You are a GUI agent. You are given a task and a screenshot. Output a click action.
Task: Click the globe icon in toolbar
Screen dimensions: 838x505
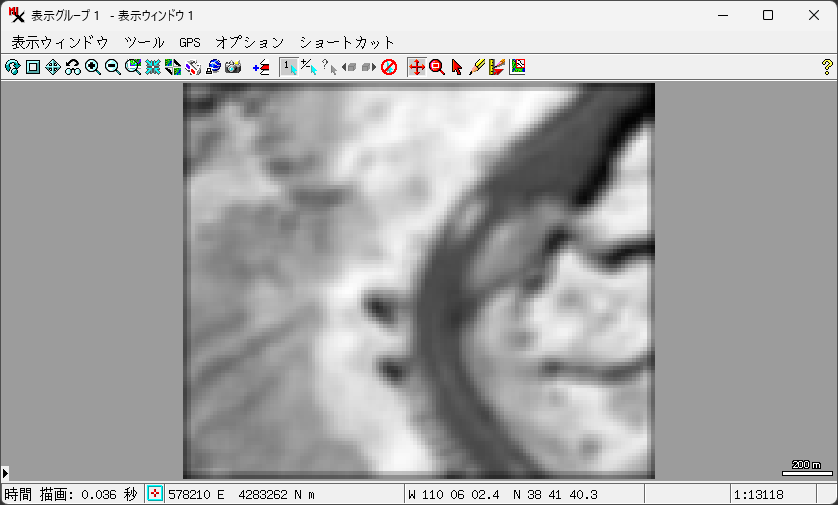tap(213, 67)
